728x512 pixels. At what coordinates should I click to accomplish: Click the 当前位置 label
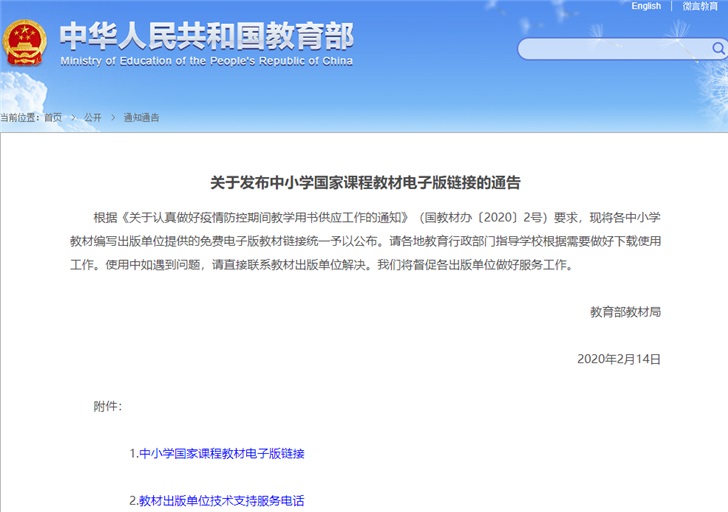[x=20, y=117]
